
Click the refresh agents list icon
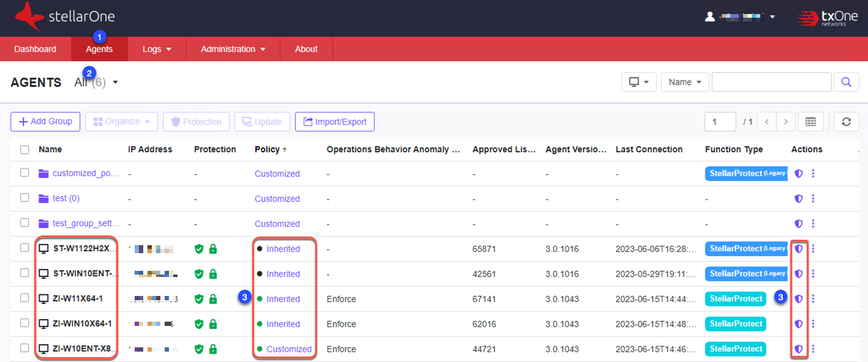[x=846, y=122]
